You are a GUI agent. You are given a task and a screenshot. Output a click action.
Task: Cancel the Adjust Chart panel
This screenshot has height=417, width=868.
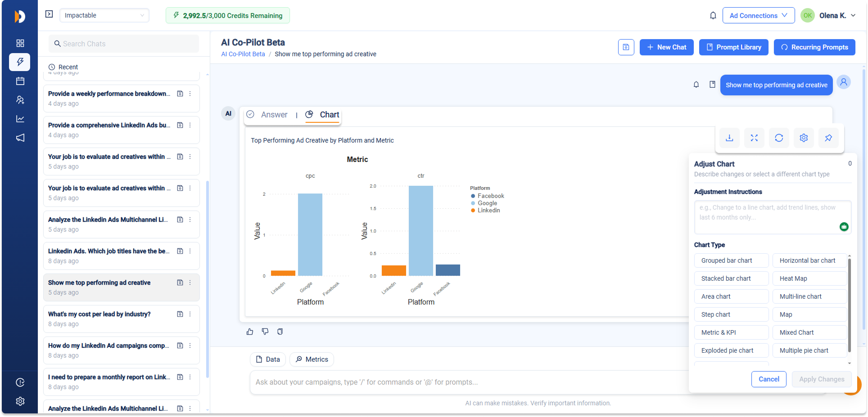[769, 379]
